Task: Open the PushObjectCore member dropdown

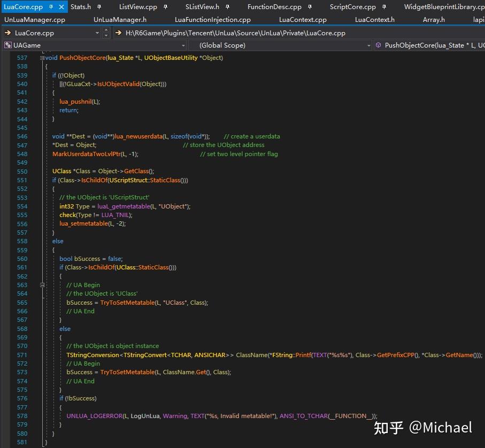Action: coord(429,45)
